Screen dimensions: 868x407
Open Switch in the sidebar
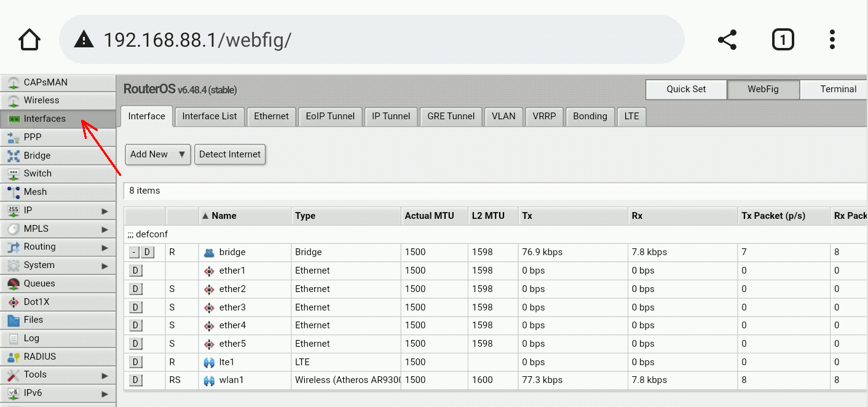pyautogui.click(x=58, y=173)
